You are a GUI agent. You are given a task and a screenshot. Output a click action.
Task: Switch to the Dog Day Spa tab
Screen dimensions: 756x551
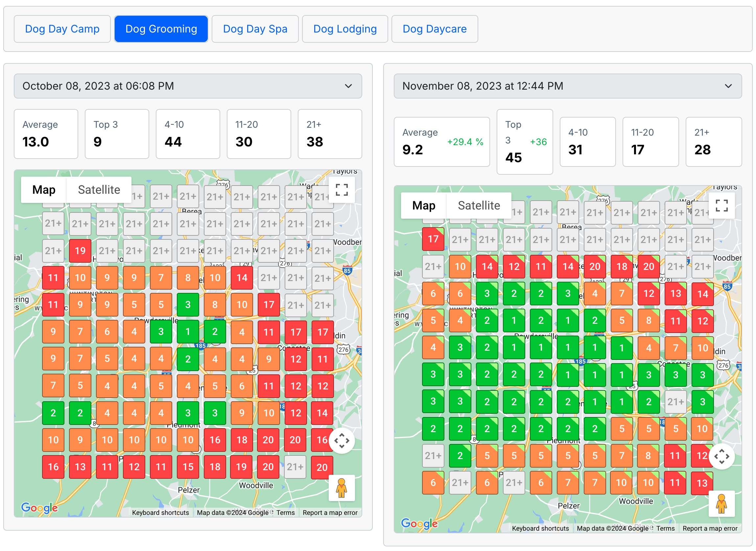(x=255, y=29)
